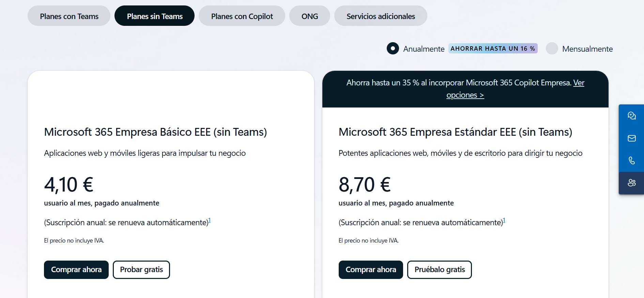Click the phone call icon
Image resolution: width=644 pixels, height=298 pixels.
pyautogui.click(x=631, y=161)
